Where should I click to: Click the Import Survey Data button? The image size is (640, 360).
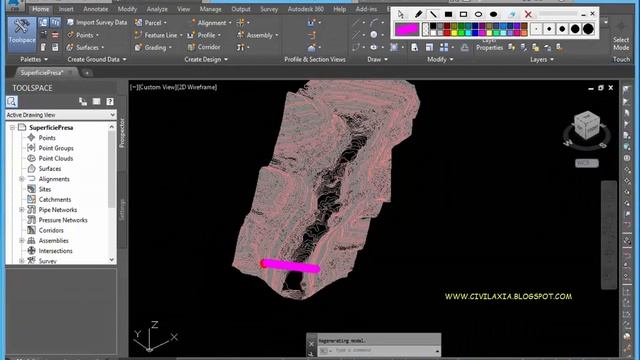tap(97, 22)
